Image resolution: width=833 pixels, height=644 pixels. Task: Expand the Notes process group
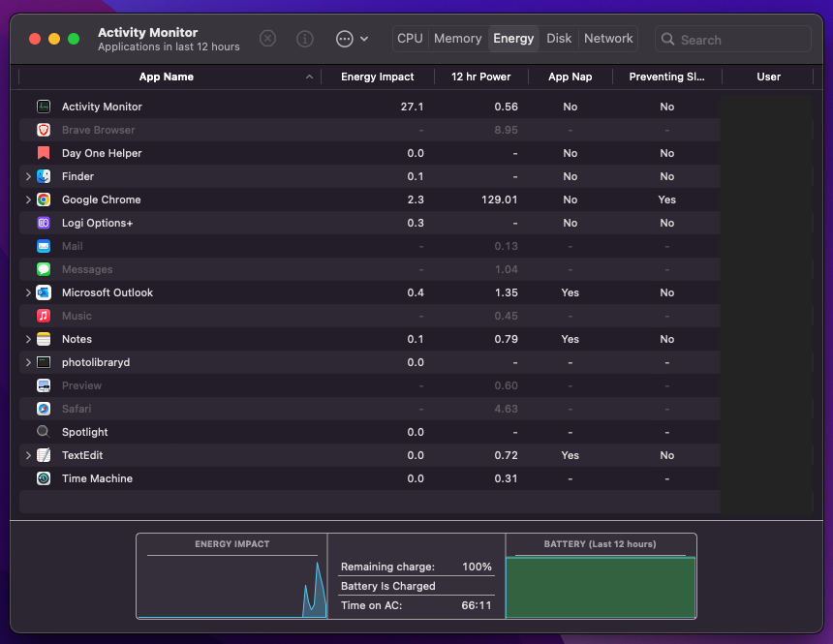coord(28,339)
